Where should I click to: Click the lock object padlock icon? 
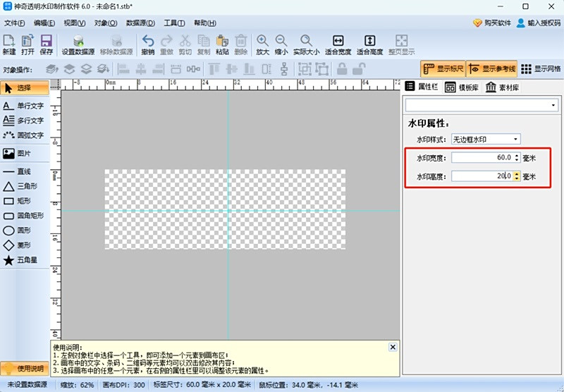coord(342,68)
